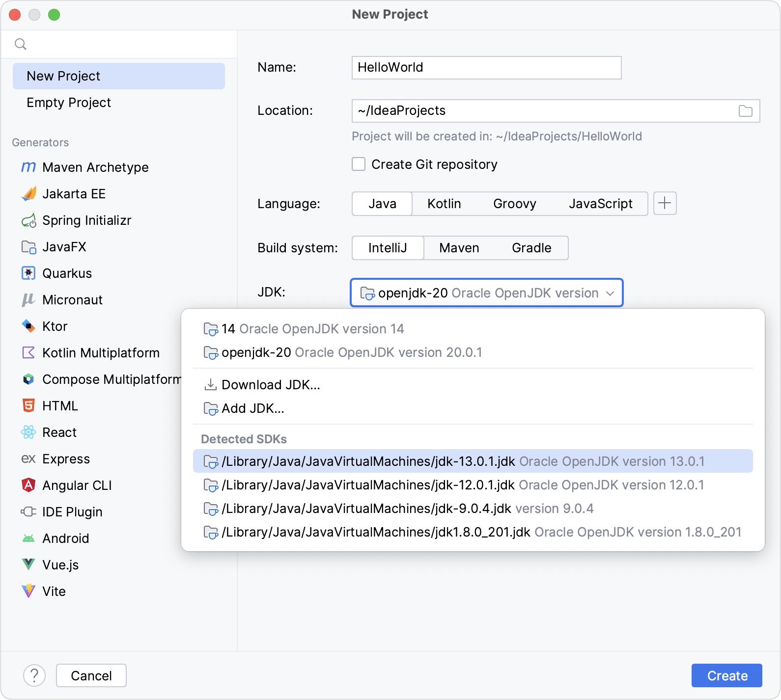Click the Compose Multiplatform hexagon icon
This screenshot has width=781, height=700.
[x=28, y=379]
